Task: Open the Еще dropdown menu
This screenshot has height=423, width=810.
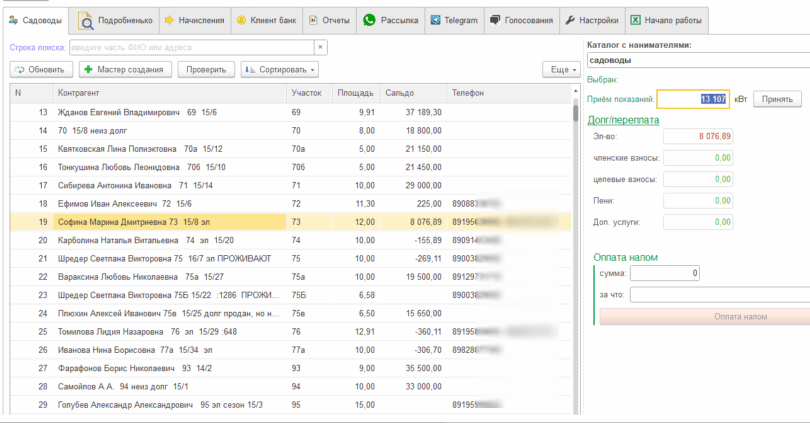Action: (560, 69)
